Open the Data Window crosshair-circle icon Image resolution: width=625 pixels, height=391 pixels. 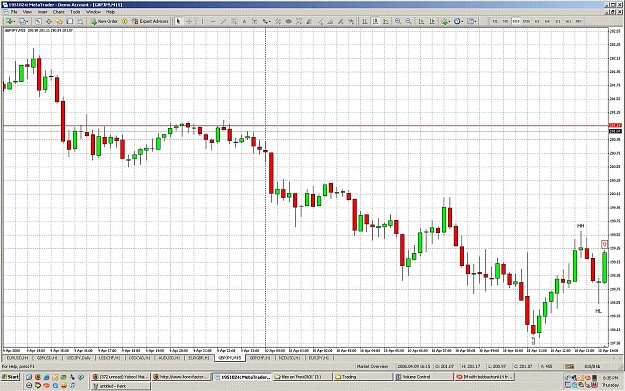tap(49, 22)
